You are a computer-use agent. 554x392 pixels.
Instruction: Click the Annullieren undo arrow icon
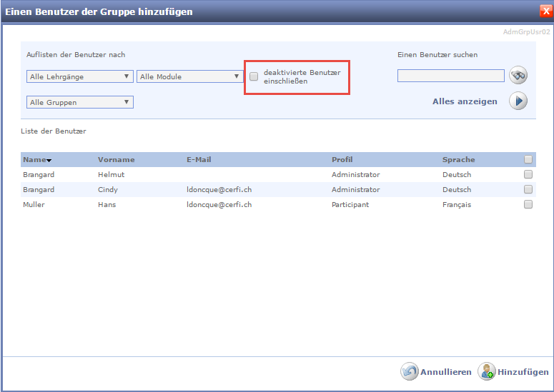click(x=409, y=371)
